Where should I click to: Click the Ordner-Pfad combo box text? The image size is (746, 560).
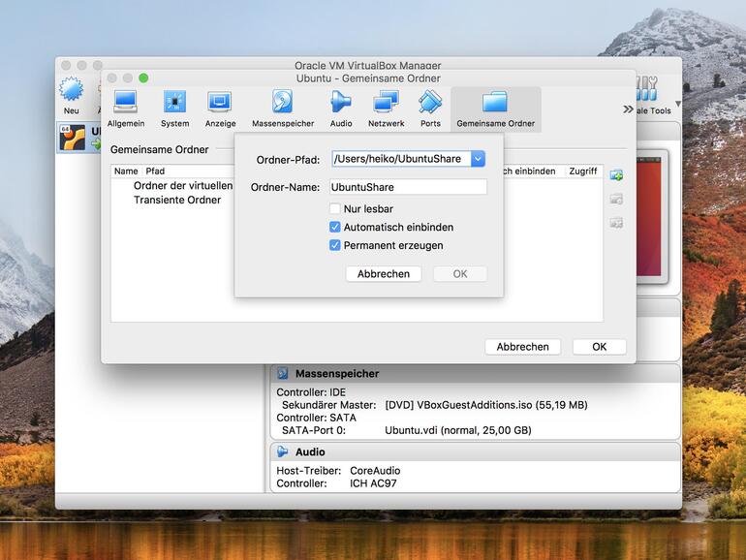pyautogui.click(x=401, y=159)
